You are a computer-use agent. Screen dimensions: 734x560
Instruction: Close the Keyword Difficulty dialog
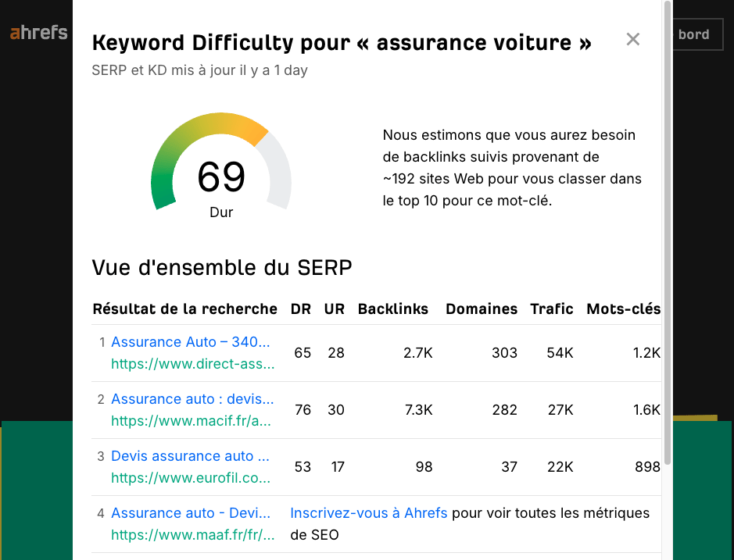pyautogui.click(x=633, y=39)
